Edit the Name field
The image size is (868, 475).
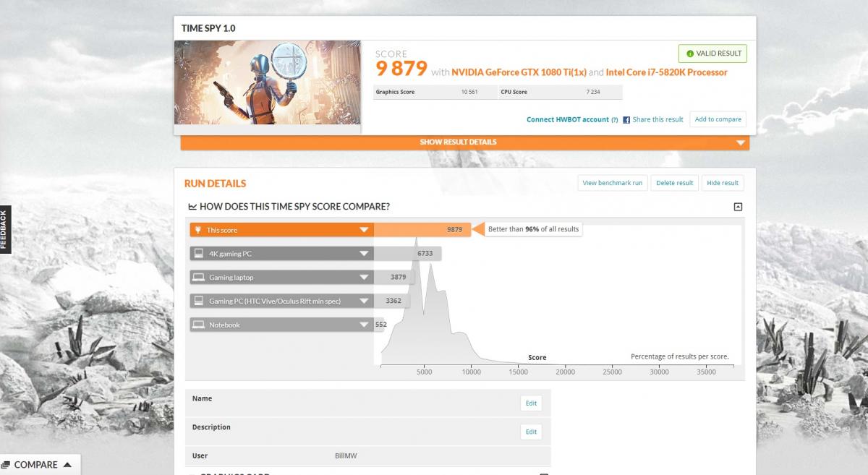coord(531,403)
